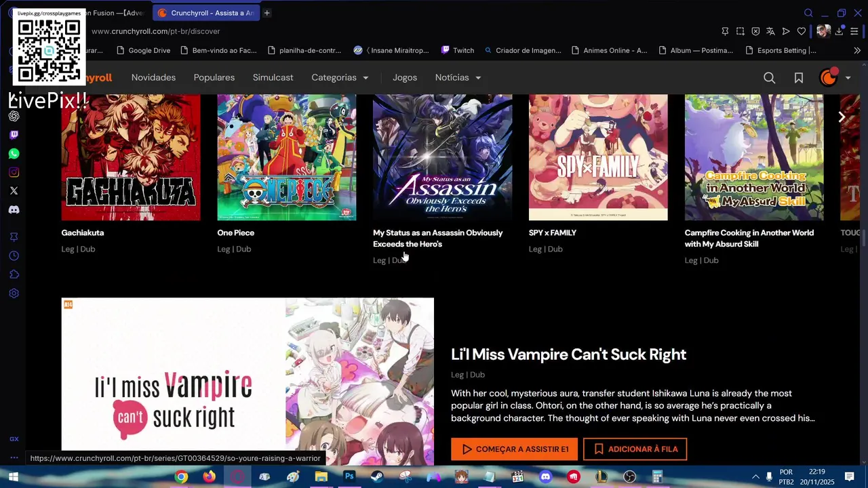Image resolution: width=868 pixels, height=488 pixels.
Task: Open the Gachiakuta poster
Action: tap(131, 157)
